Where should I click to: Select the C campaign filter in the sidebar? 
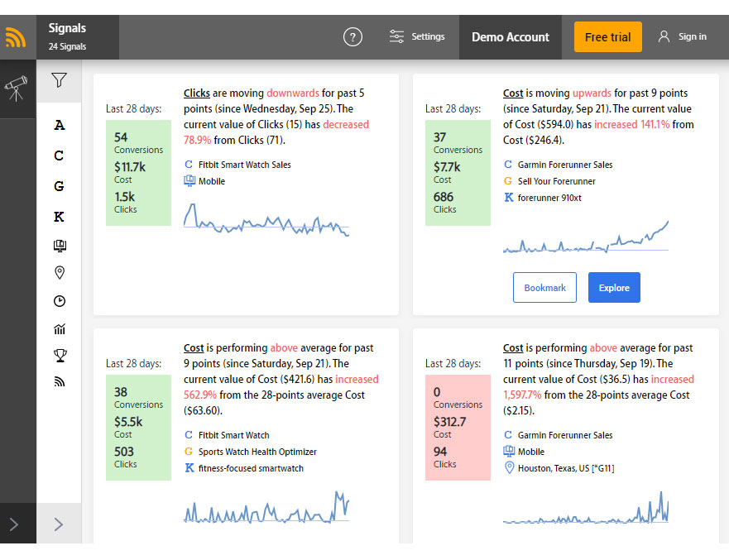click(x=59, y=156)
